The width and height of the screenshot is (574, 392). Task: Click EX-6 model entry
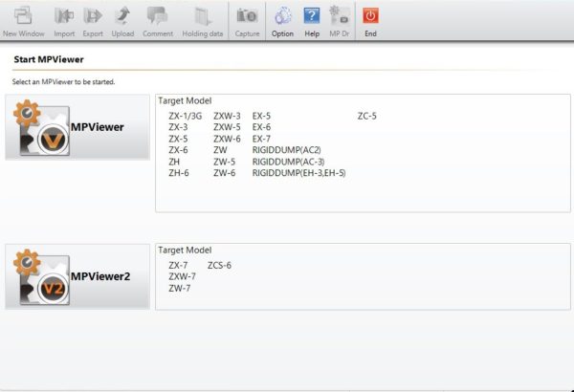coord(261,127)
